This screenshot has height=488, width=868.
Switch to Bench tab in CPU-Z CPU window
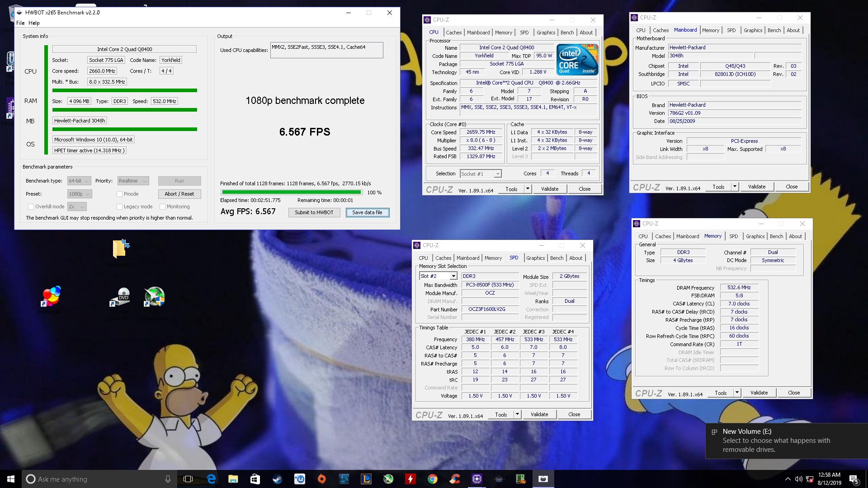(x=567, y=33)
